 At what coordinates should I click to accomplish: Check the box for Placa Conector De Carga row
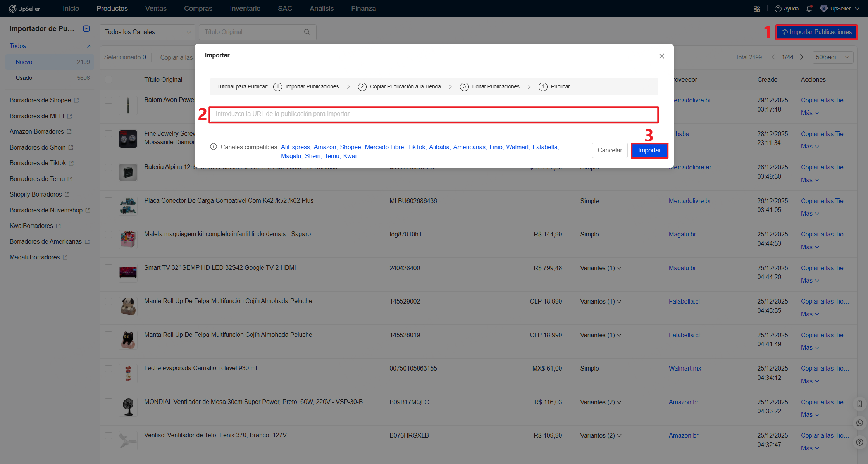click(x=108, y=201)
